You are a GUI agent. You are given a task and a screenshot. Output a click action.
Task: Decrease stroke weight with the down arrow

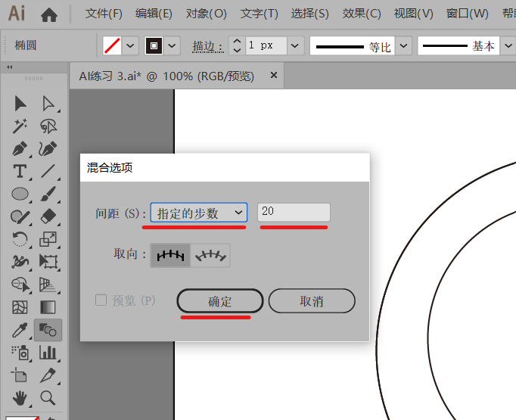(x=237, y=50)
